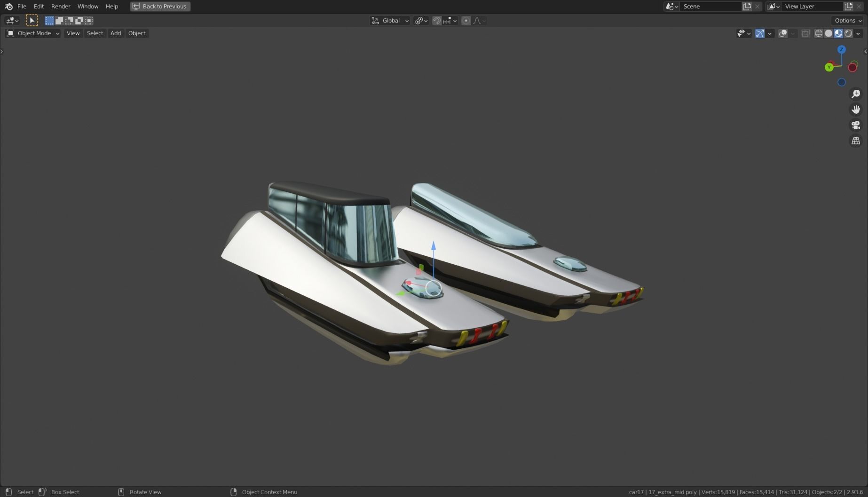Toggle Show Gizmo button
Viewport: 868px width, 497px height.
click(760, 33)
